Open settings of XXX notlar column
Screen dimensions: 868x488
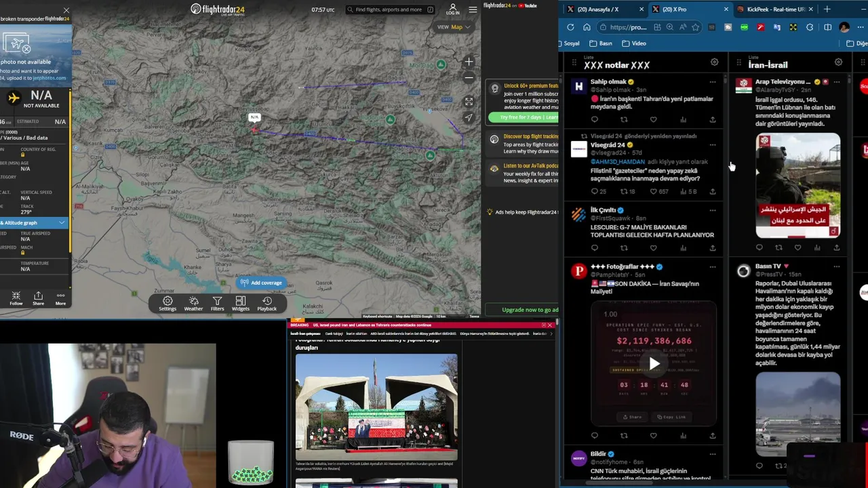pos(714,62)
